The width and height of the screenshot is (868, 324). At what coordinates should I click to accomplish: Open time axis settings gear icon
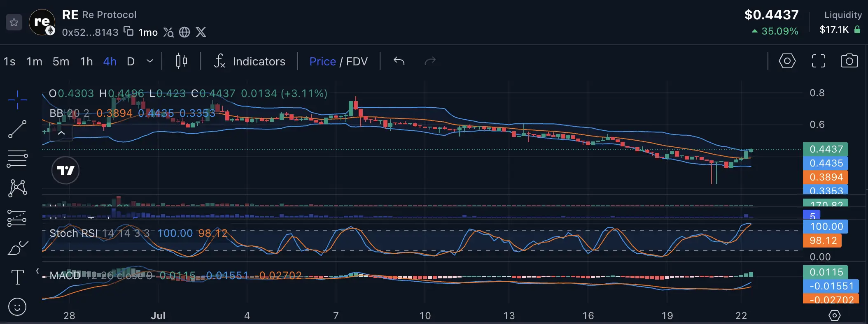834,315
